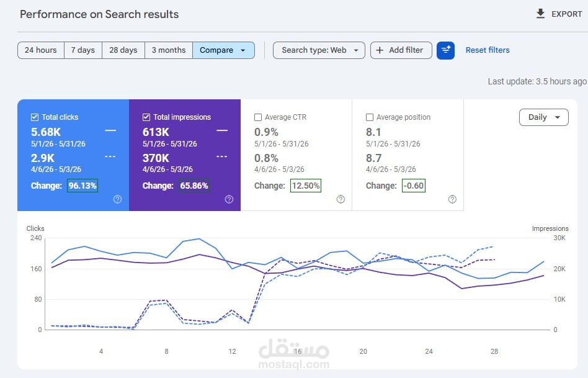Image resolution: width=588 pixels, height=378 pixels.
Task: Click the 240 clicks axis tick
Action: (x=36, y=238)
